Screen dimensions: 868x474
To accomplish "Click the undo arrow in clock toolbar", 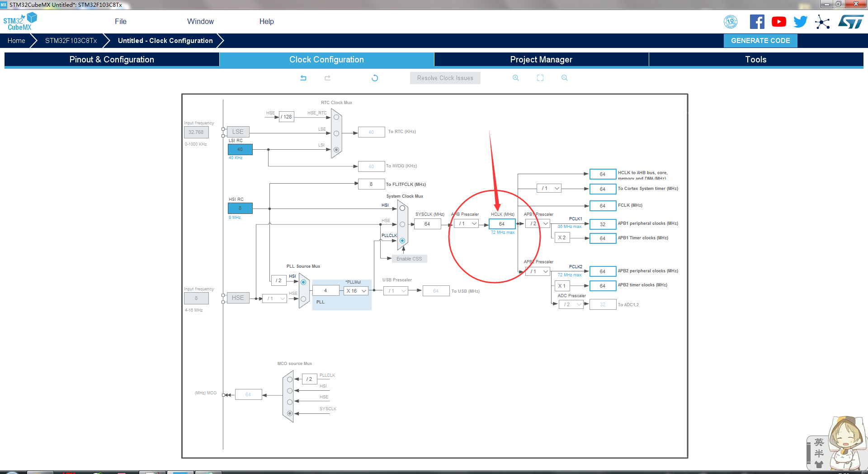I will coord(303,78).
